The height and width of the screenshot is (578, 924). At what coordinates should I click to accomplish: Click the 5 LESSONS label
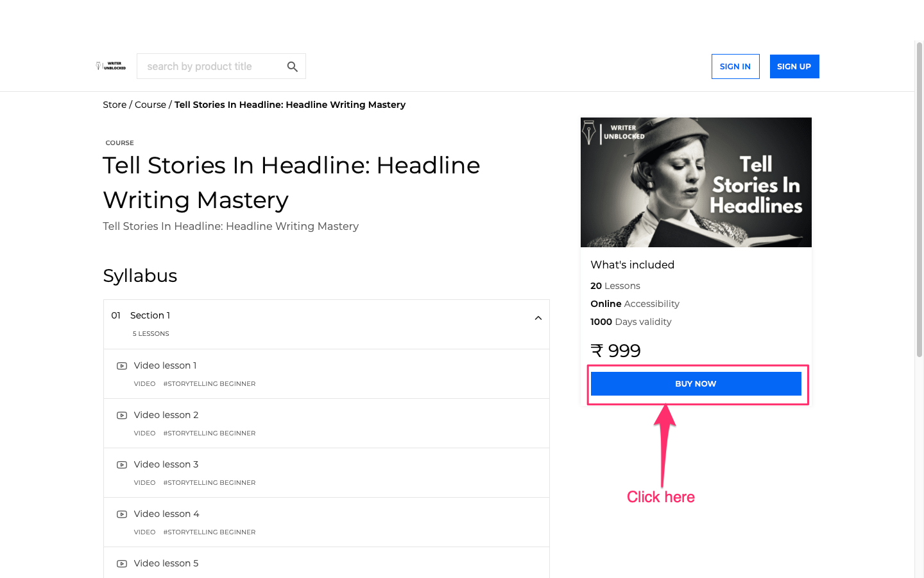click(x=151, y=334)
